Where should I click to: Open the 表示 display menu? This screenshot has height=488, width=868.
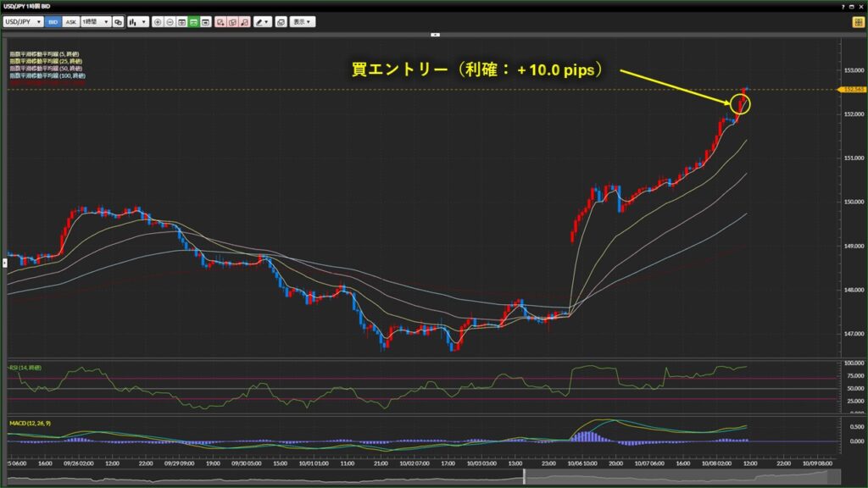pyautogui.click(x=301, y=22)
